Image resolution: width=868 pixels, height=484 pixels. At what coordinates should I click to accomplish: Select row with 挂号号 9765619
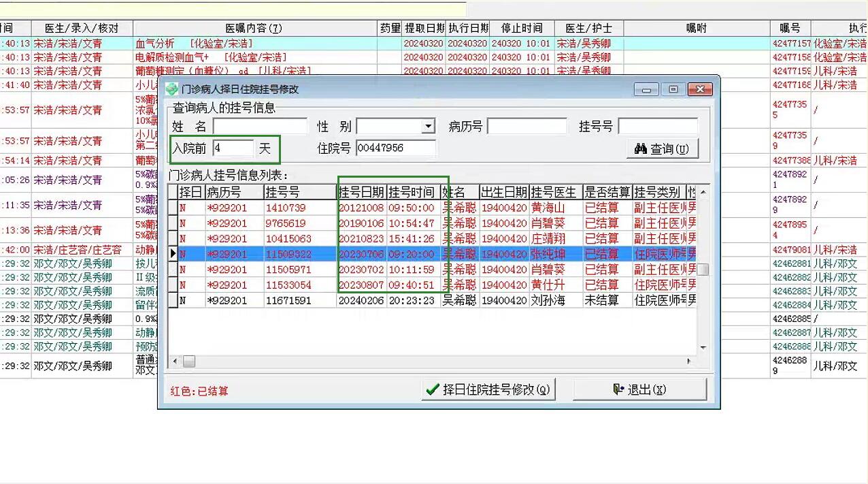pos(433,223)
